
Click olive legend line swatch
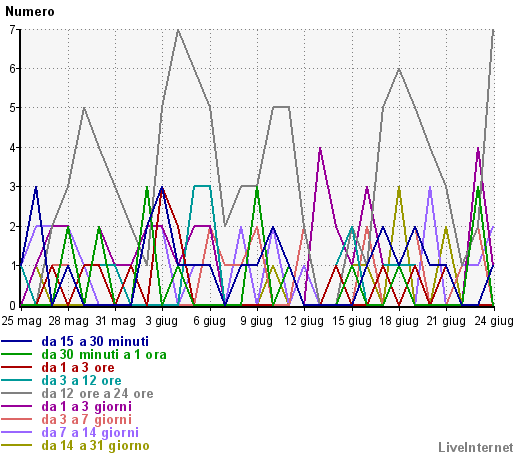pyautogui.click(x=17, y=445)
